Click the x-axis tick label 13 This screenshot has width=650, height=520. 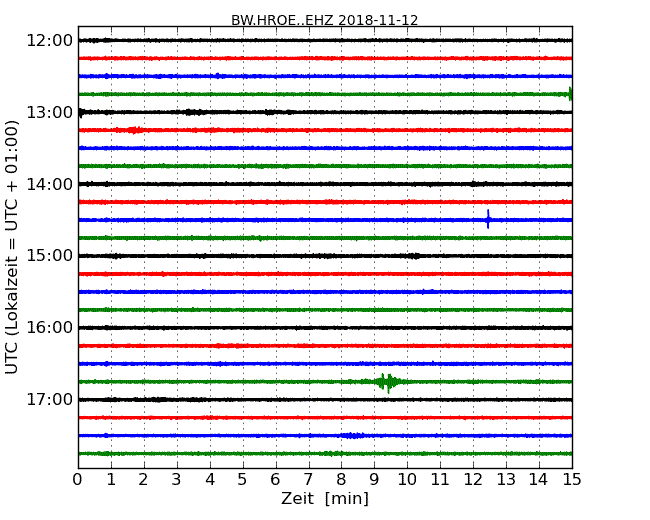click(x=506, y=479)
